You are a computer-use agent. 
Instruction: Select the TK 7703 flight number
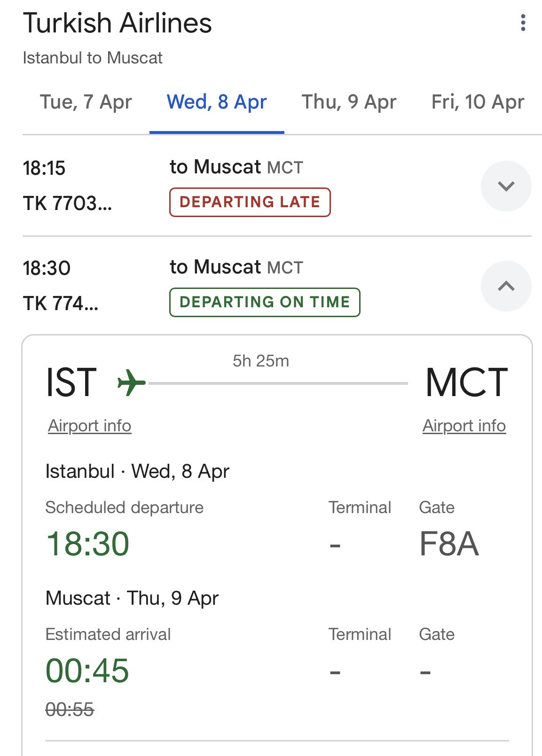pyautogui.click(x=67, y=203)
